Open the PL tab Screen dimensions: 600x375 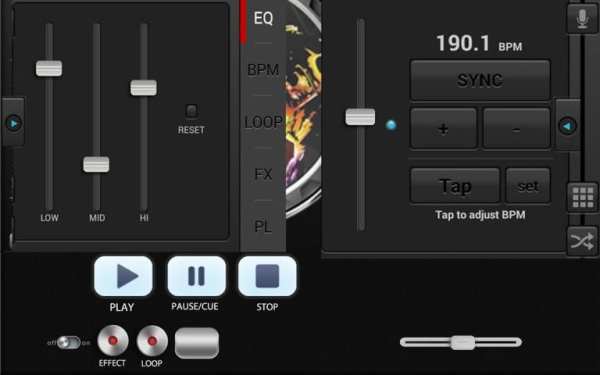click(263, 227)
